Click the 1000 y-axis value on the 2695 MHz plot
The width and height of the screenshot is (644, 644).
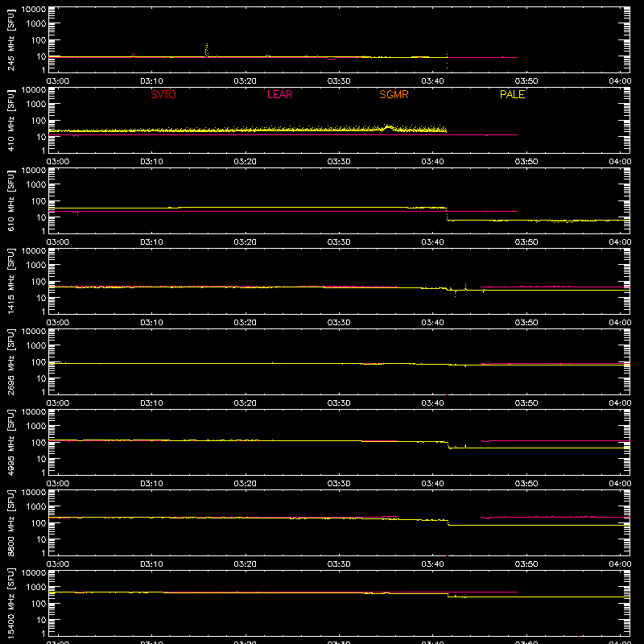click(36, 346)
